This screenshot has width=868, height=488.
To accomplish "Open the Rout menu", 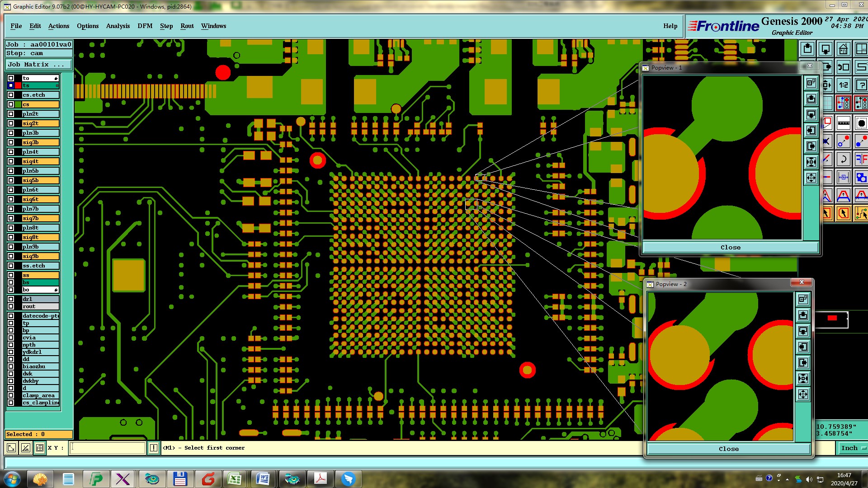I will 187,26.
